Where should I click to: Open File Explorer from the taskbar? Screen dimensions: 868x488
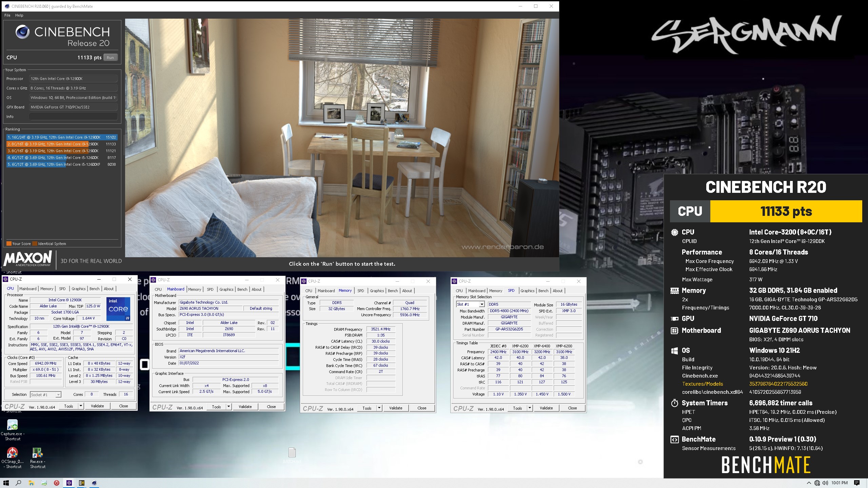[31, 483]
